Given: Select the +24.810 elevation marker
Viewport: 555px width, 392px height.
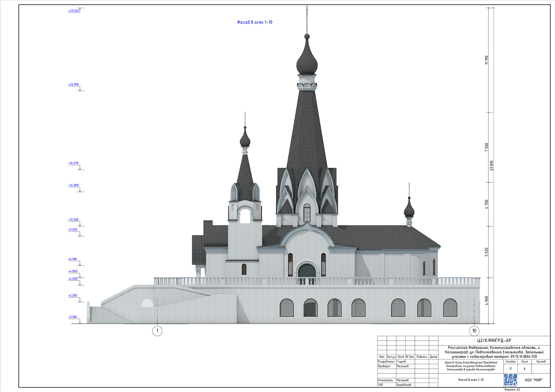Looking at the screenshot, I should click(74, 84).
